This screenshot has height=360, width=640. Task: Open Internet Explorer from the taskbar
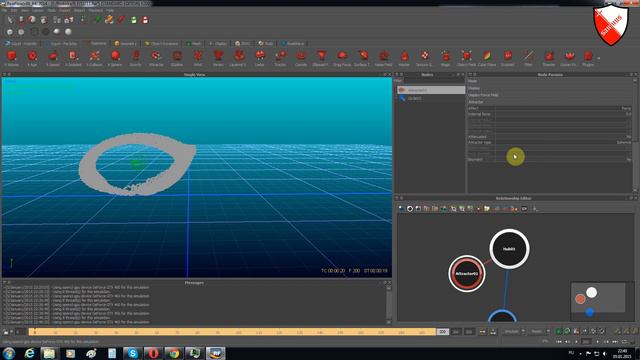(x=29, y=353)
